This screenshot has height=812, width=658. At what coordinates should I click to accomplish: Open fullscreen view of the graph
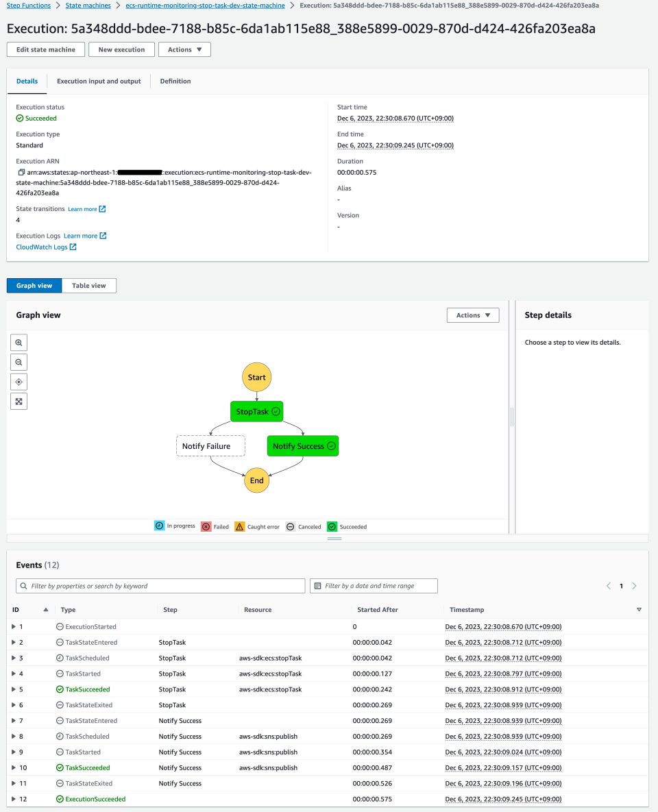[x=19, y=401]
